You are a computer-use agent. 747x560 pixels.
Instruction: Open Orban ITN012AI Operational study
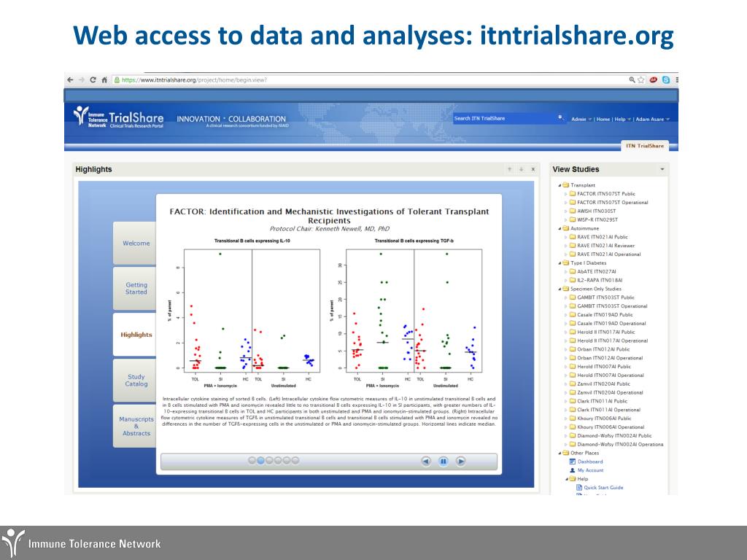coord(610,357)
